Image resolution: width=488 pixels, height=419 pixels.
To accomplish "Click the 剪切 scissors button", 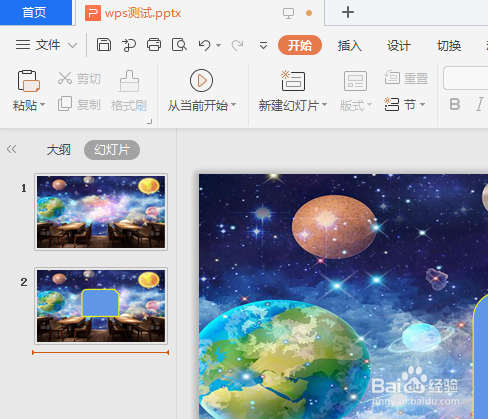I will [x=79, y=78].
